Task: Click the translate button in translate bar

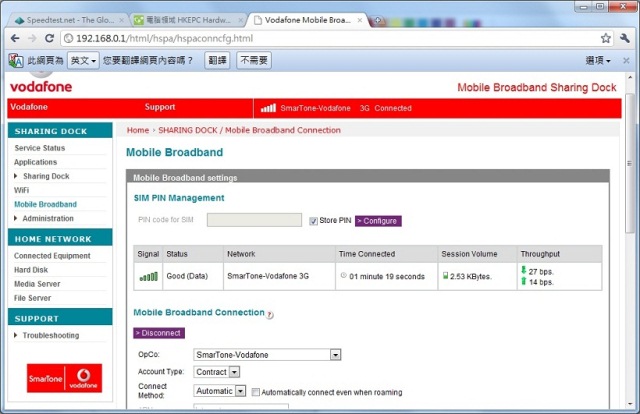Action: click(x=217, y=60)
